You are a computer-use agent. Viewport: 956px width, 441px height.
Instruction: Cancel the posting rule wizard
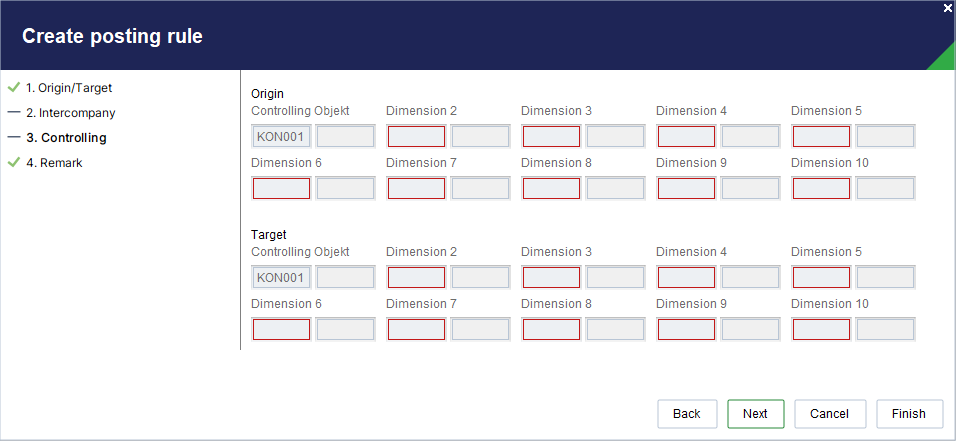(829, 414)
